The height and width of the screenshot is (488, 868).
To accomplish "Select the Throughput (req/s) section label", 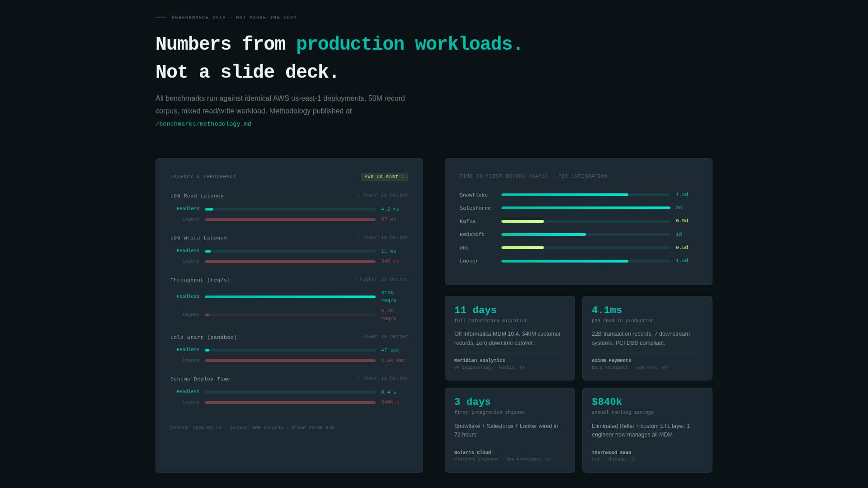I will [200, 280].
